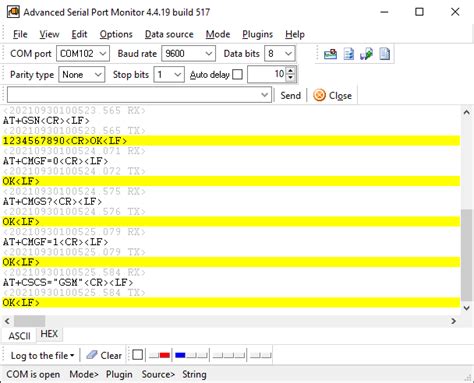This screenshot has height=383, width=474.
Task: Click the green plug connection toolbar icon
Action: coord(366,54)
